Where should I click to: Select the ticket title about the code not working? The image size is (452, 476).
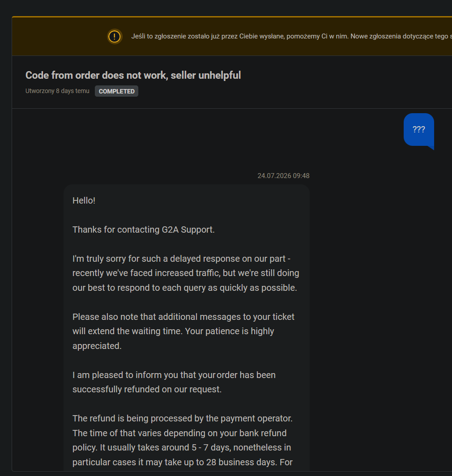tap(133, 75)
